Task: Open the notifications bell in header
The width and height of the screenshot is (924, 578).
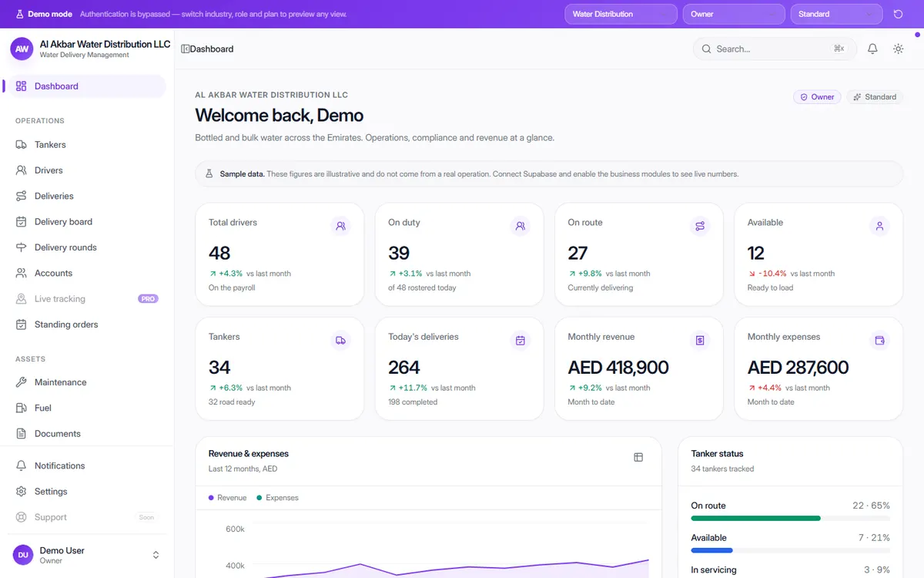Action: (x=872, y=49)
